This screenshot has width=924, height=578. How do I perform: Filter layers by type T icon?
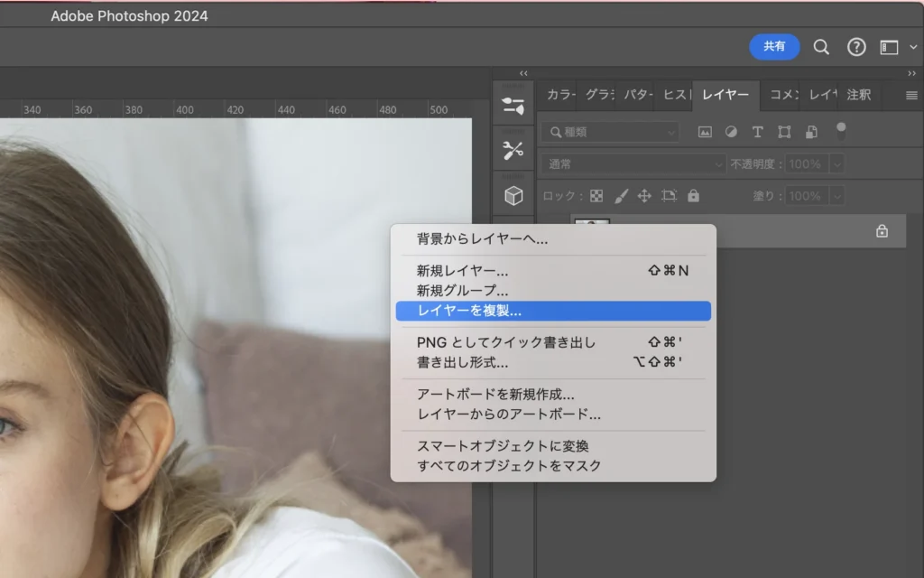point(758,132)
